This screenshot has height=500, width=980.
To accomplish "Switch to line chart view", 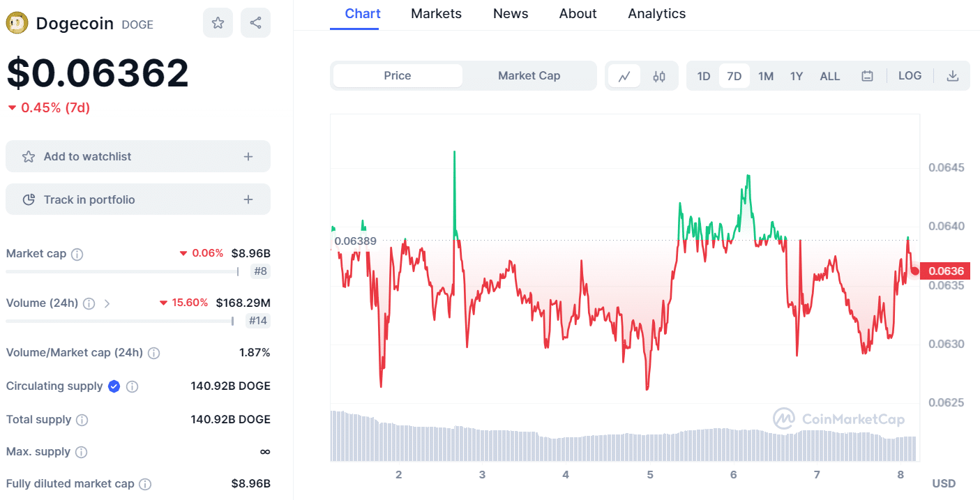I will [x=624, y=76].
